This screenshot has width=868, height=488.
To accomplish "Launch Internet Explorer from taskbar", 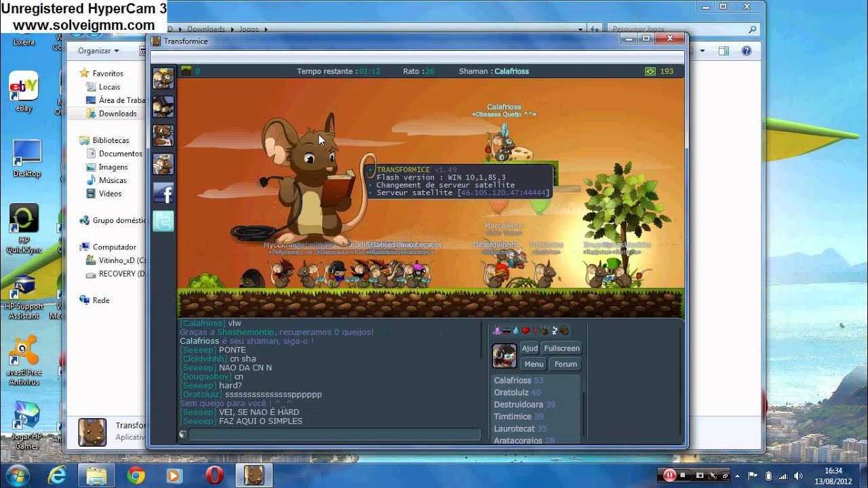I will (x=57, y=476).
